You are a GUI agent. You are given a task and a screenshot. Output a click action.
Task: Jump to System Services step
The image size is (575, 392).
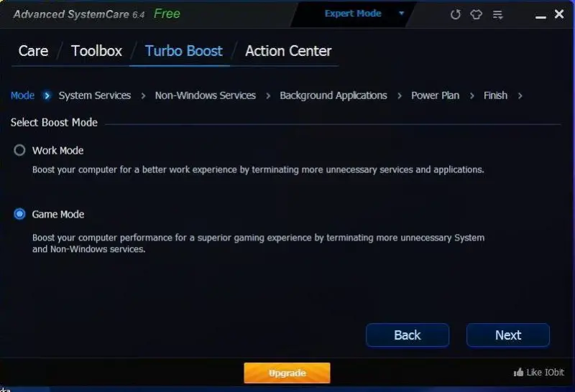point(95,95)
